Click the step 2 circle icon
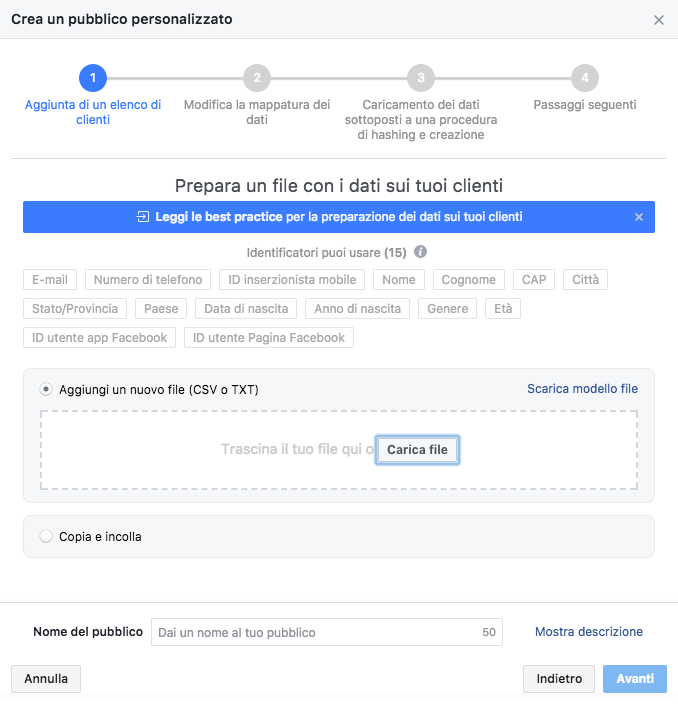Viewport: 678px width, 704px height. click(x=257, y=78)
